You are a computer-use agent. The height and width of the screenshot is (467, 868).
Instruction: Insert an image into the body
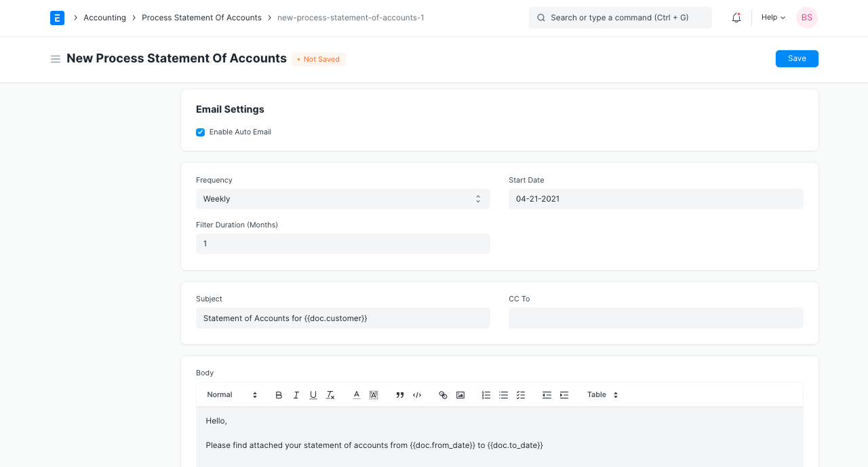[x=460, y=394]
